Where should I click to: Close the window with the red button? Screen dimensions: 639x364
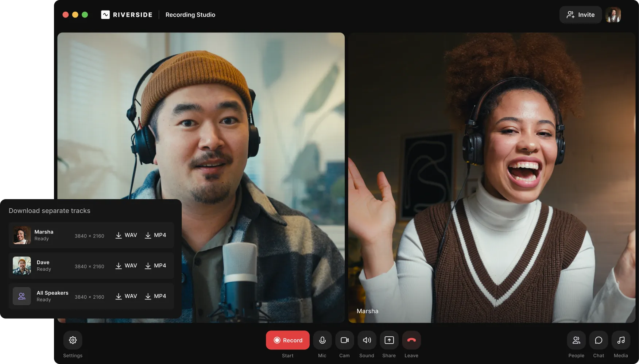(66, 15)
